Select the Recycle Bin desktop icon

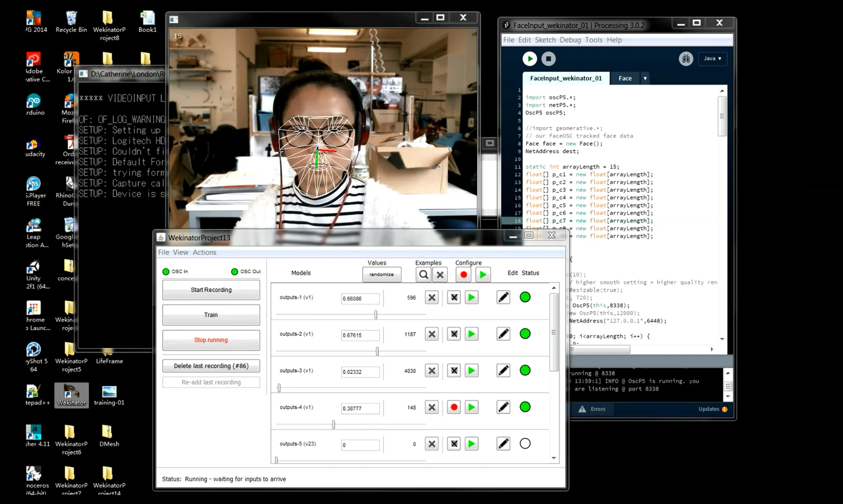click(71, 22)
